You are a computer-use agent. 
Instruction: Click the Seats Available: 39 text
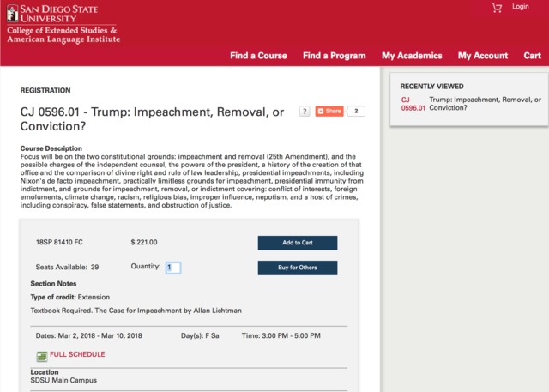(67, 267)
